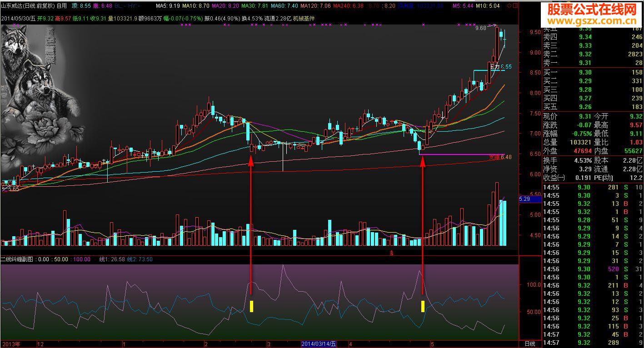
Task: Click the 最高 9.57 value
Action: click(636, 125)
